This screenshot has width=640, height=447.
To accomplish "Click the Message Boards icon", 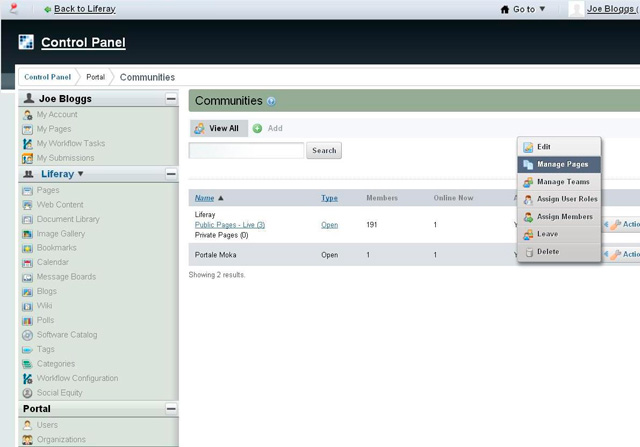I will (27, 277).
